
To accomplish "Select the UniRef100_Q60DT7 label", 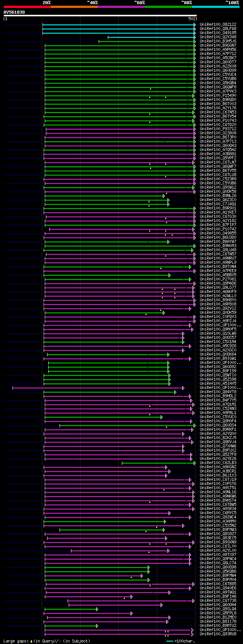I will click(218, 62).
